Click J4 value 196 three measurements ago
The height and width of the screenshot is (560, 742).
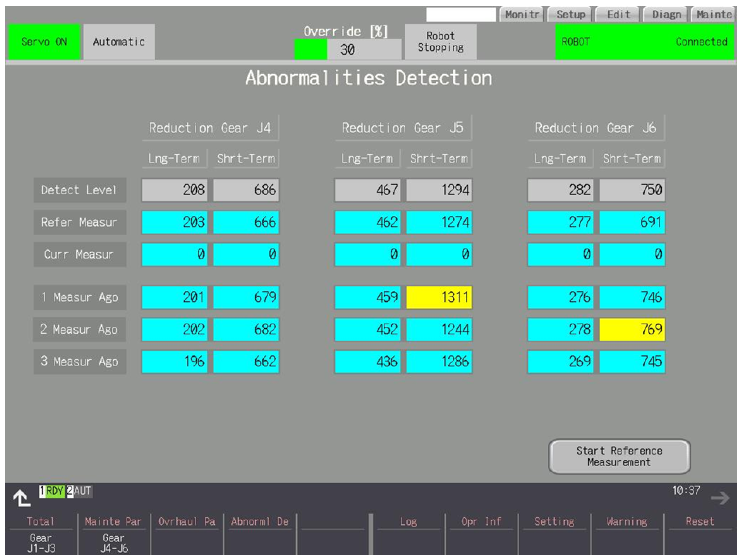(x=174, y=361)
